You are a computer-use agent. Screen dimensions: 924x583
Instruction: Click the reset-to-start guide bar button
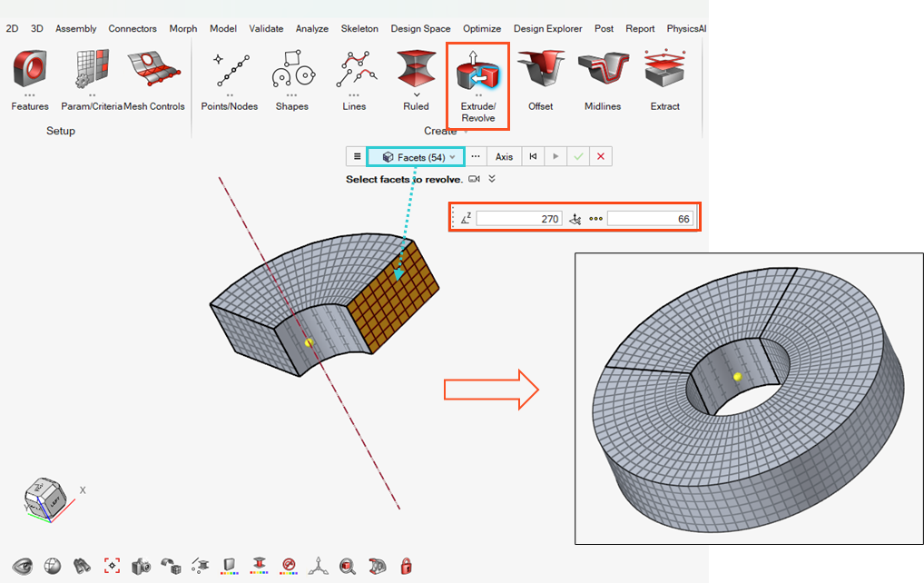coord(534,157)
